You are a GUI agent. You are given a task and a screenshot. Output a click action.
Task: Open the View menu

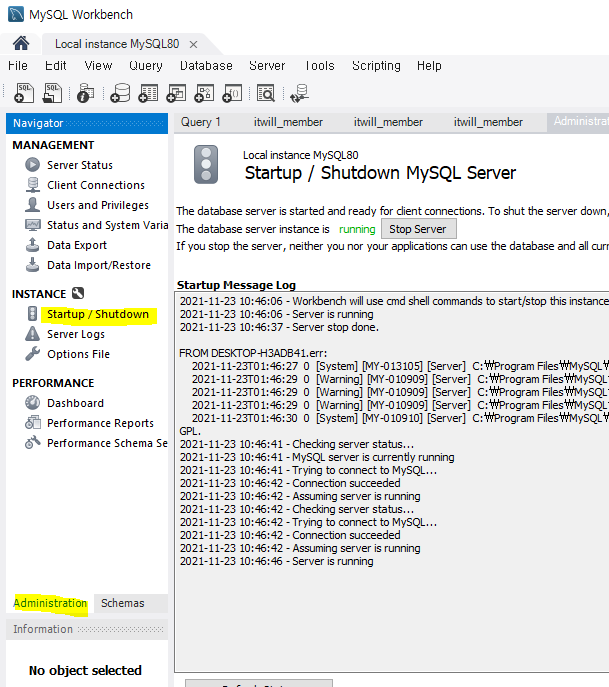coord(98,66)
